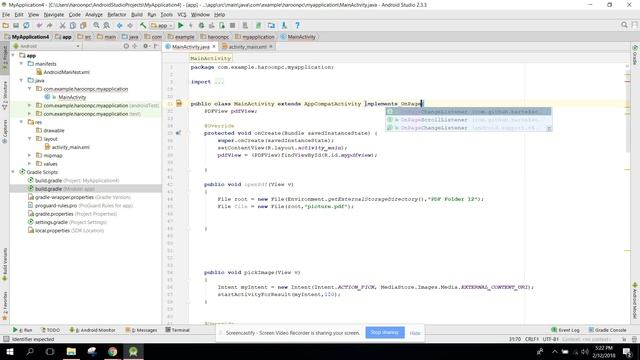
Task: Open the File menu
Action: 6,15
